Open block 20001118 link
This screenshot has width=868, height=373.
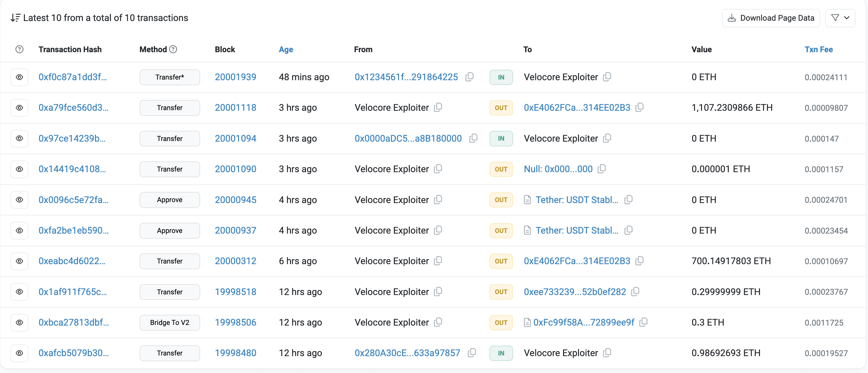pyautogui.click(x=235, y=108)
